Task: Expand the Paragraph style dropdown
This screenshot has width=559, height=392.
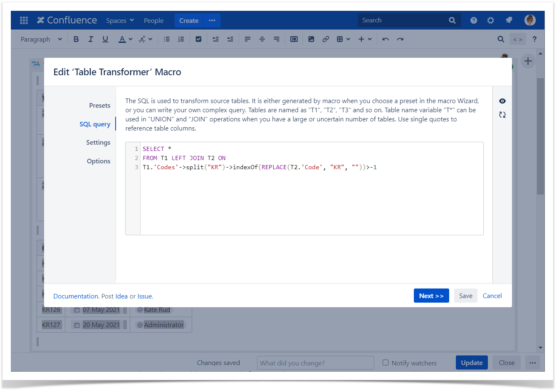Action: 41,39
